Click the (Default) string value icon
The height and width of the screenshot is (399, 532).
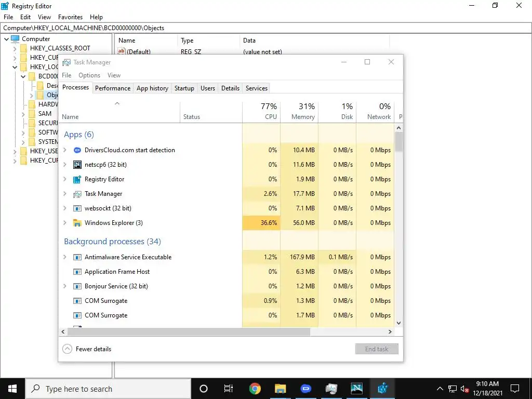click(x=122, y=51)
